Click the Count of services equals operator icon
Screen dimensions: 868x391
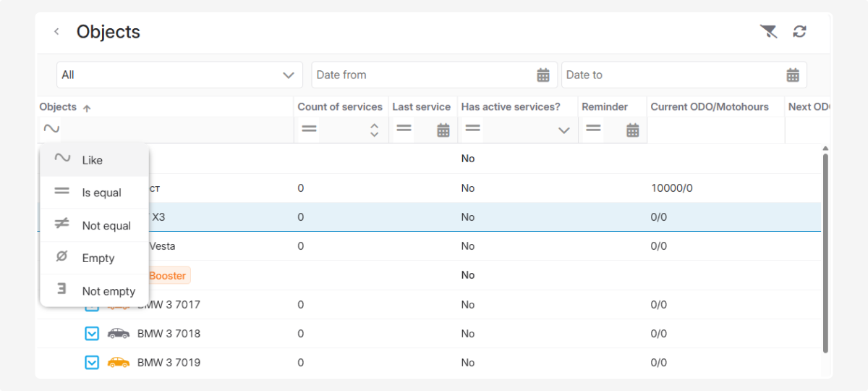[310, 129]
